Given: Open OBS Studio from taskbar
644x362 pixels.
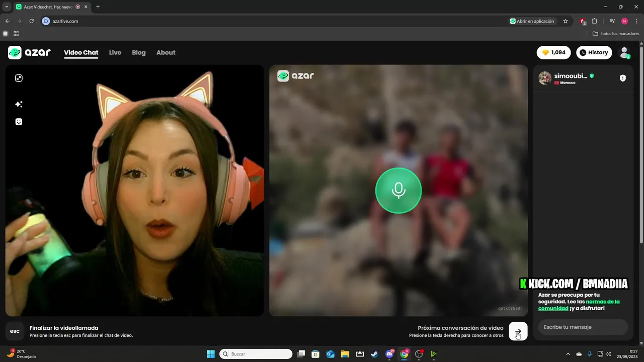Looking at the screenshot, I should 419,354.
